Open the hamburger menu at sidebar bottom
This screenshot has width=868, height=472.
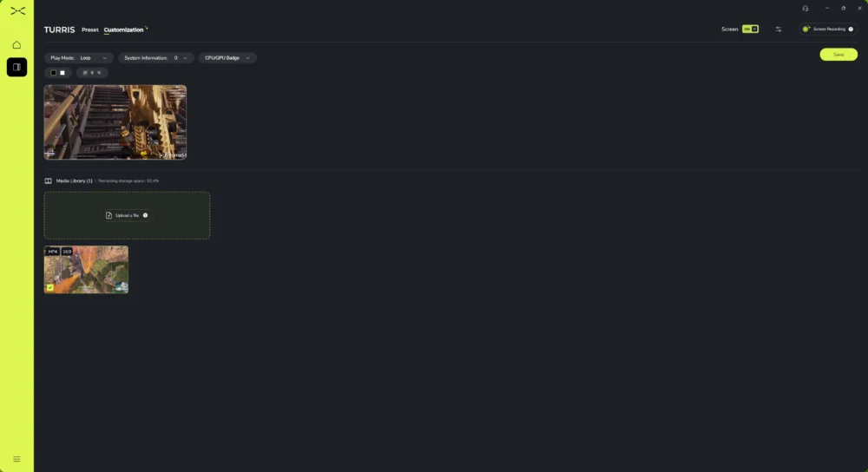16,459
